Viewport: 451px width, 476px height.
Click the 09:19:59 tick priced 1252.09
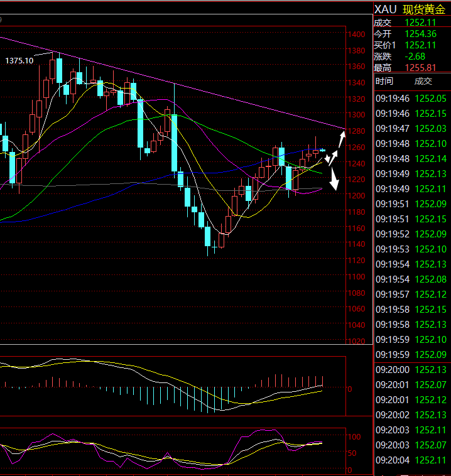[411, 355]
